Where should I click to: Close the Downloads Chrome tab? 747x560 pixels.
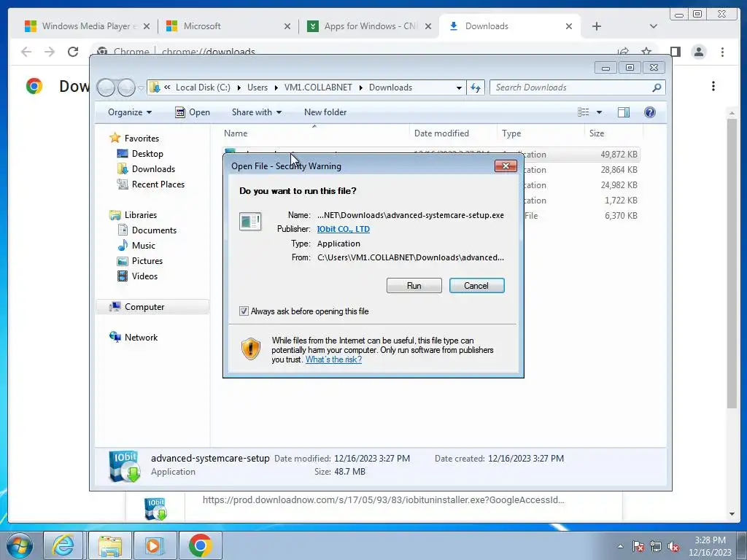coord(569,26)
